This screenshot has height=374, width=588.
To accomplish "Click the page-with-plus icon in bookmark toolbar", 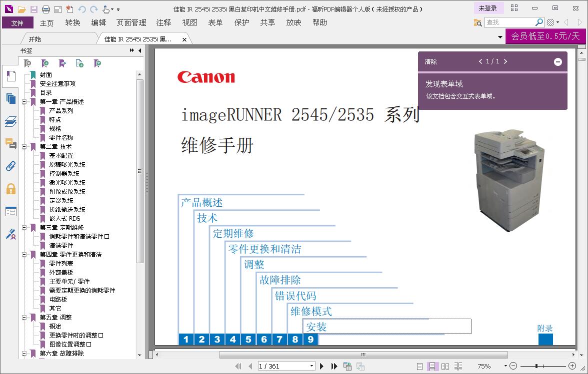I will [79, 63].
